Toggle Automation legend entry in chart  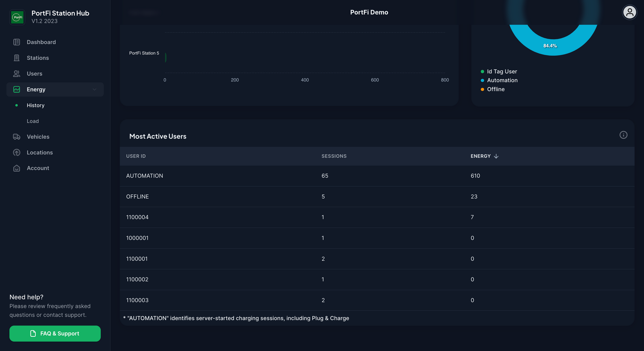[502, 80]
